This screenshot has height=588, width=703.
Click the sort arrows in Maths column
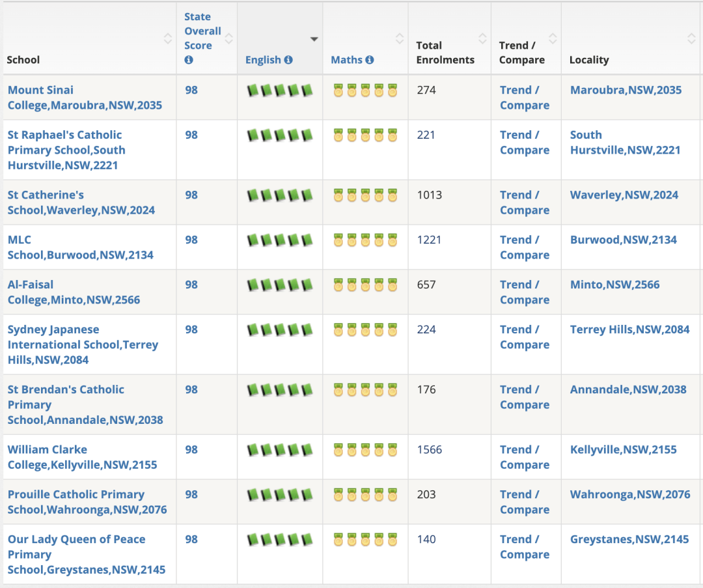tap(400, 38)
